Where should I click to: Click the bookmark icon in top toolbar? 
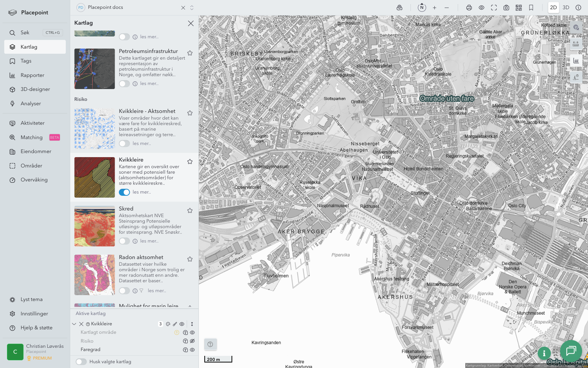pyautogui.click(x=531, y=8)
